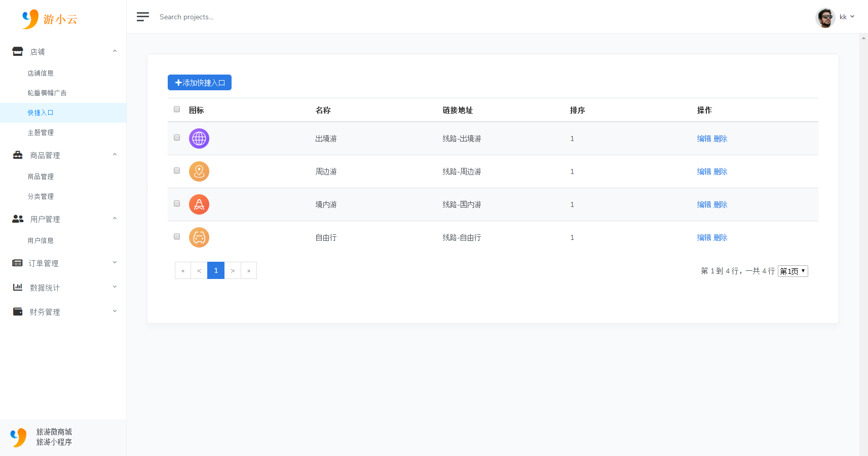Image resolution: width=868 pixels, height=456 pixels.
Task: Collapse the 商品管理 menu chevron
Action: [115, 155]
